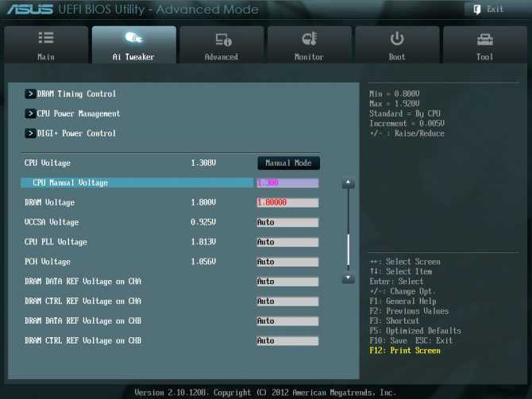
Task: Open the Advanced tab
Action: 222,44
